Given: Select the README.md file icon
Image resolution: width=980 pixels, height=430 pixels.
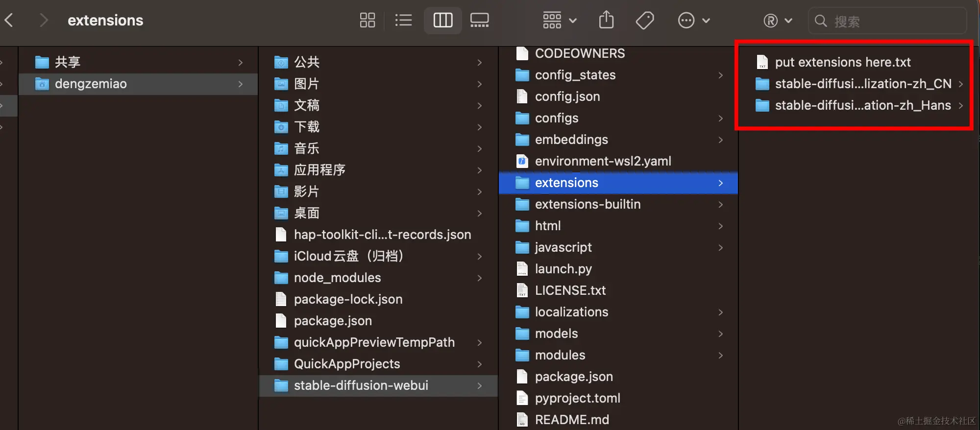Looking at the screenshot, I should coord(522,420).
